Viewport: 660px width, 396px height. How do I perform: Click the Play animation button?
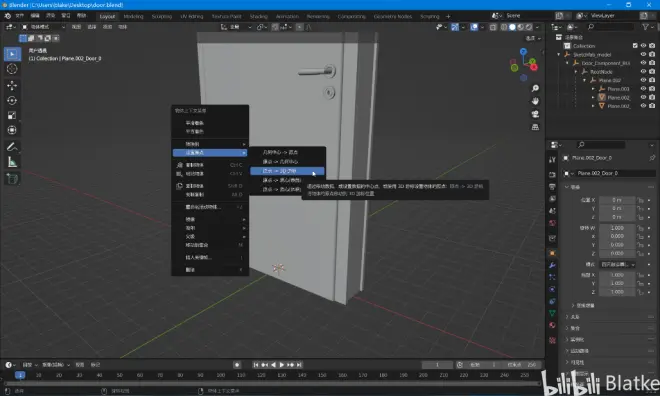click(x=282, y=365)
